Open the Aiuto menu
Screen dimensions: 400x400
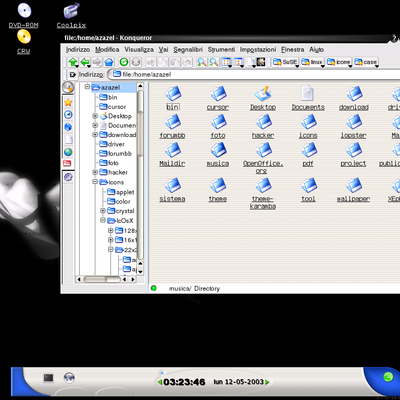[316, 50]
